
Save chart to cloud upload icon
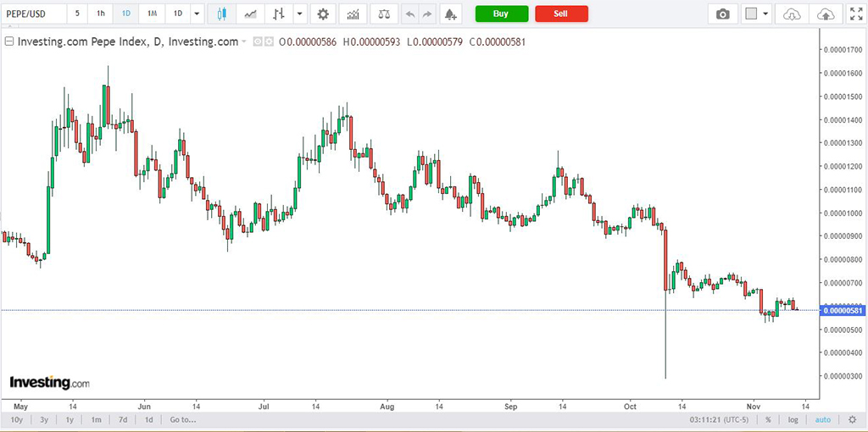point(826,14)
